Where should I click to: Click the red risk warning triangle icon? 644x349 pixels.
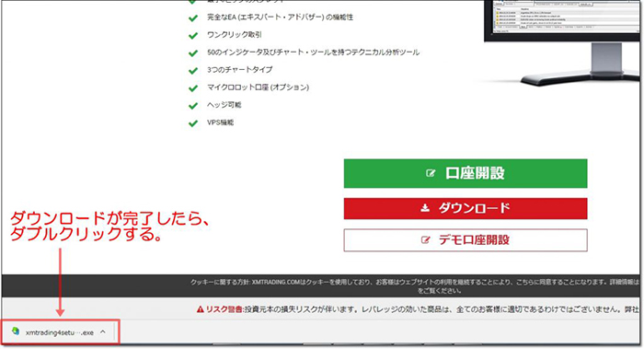point(200,309)
